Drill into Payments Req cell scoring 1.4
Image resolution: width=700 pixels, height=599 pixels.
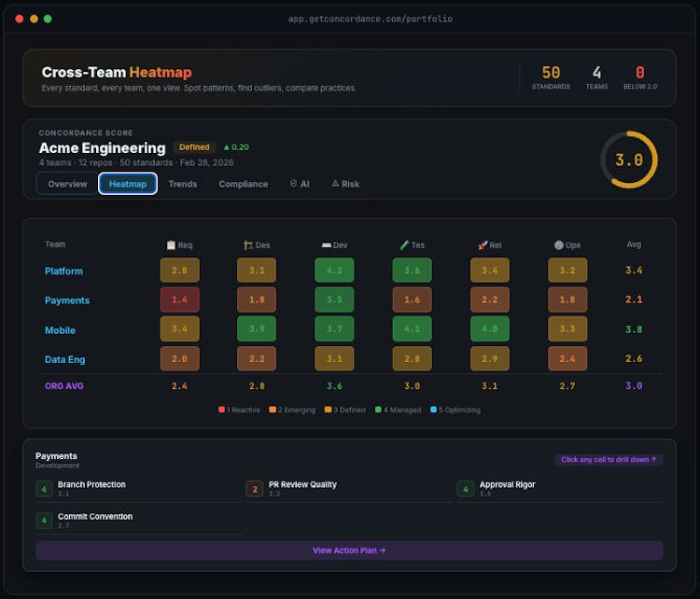coord(179,300)
